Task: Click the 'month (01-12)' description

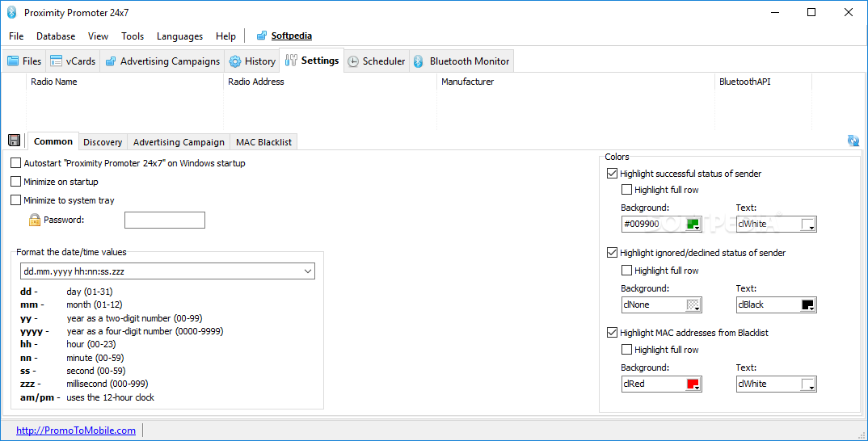Action: pos(95,304)
